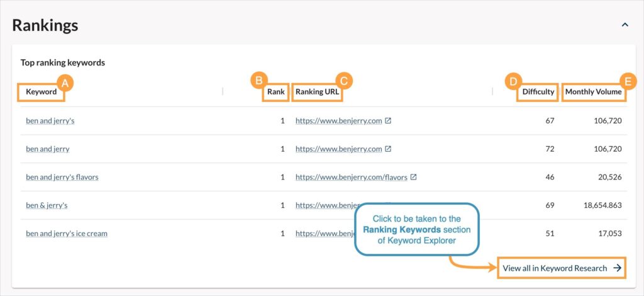Visit benjerry.com/flavors ranking URL
The width and height of the screenshot is (644, 296).
(x=351, y=177)
